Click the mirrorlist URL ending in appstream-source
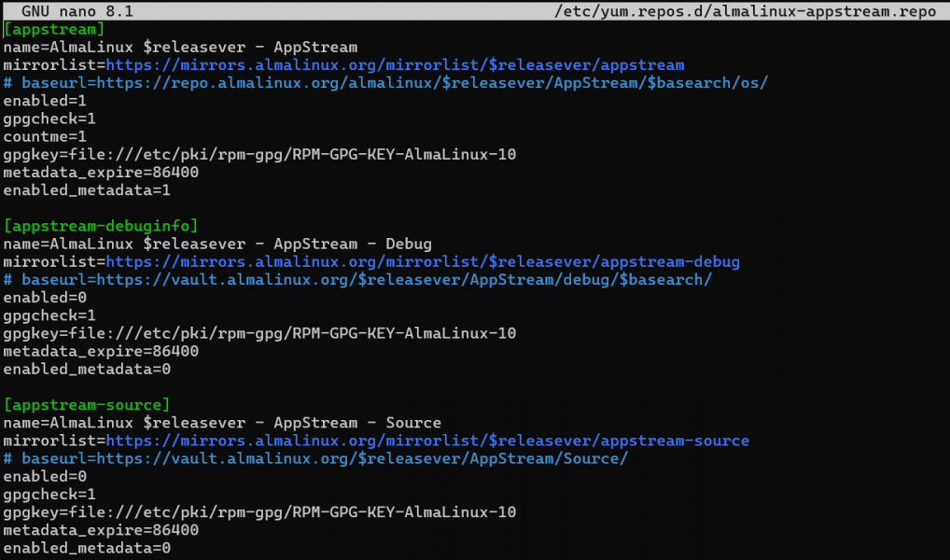The height and width of the screenshot is (560, 950). tap(427, 440)
